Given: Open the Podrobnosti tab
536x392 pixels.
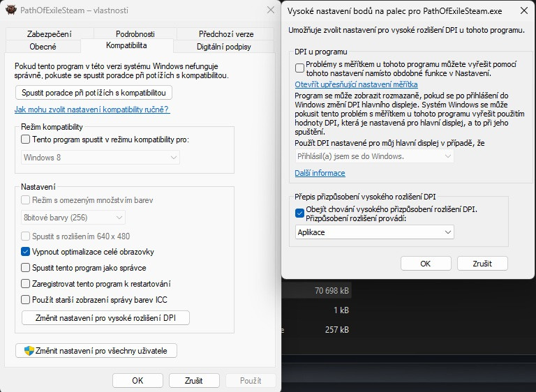Looking at the screenshot, I should click(135, 34).
